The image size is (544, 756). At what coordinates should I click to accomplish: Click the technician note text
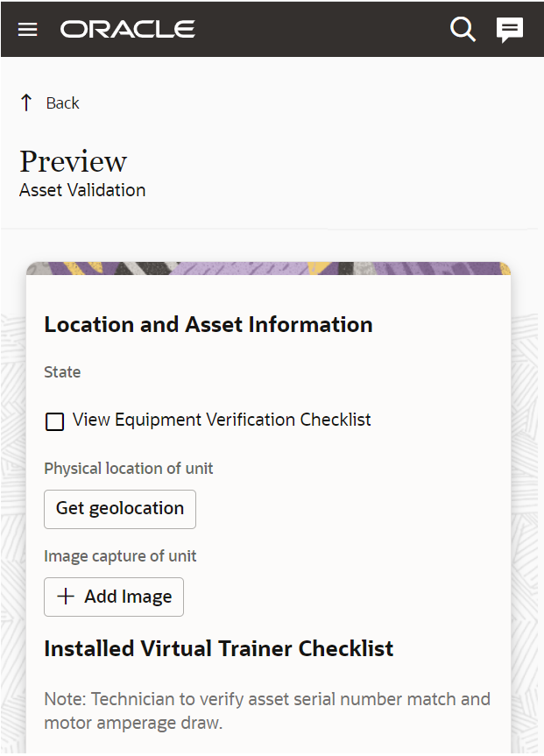click(x=267, y=711)
